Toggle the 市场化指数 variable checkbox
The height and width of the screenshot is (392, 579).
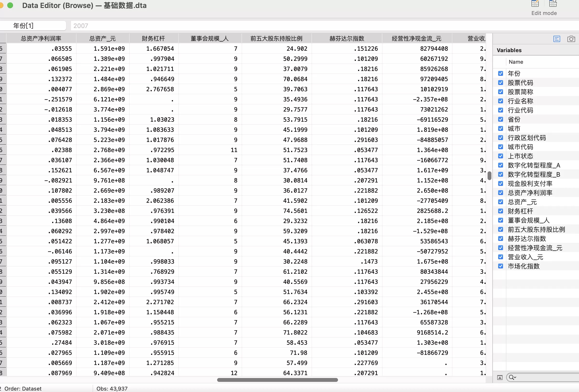tap(501, 266)
